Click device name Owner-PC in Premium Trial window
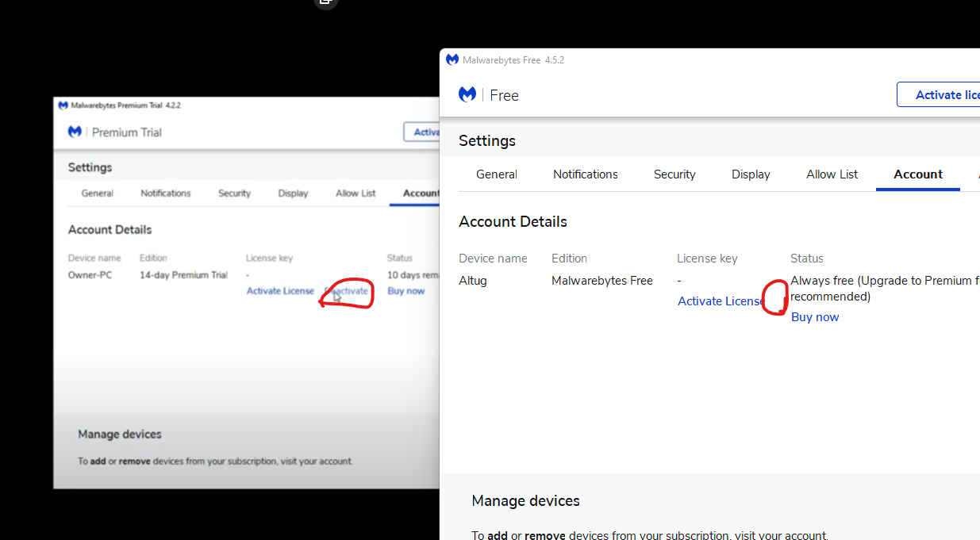Screen dimensions: 980x540 point(90,275)
